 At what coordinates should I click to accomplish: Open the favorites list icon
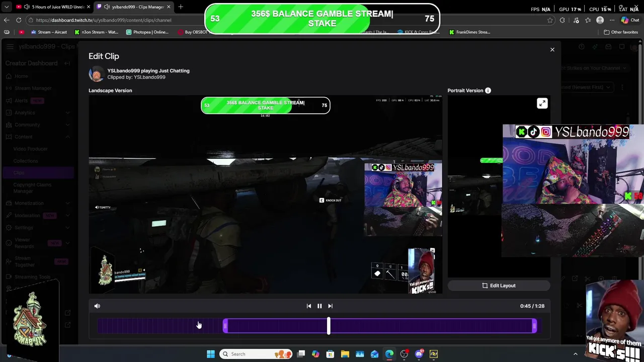click(x=588, y=20)
